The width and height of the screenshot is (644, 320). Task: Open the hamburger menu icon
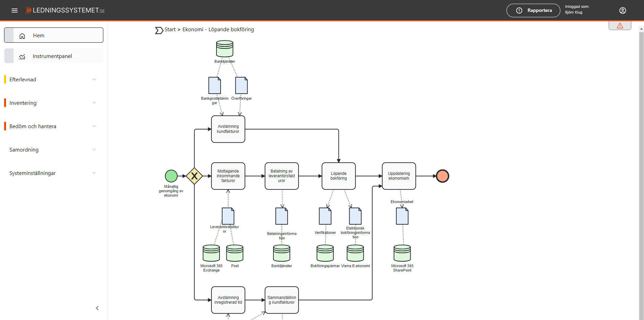click(15, 11)
